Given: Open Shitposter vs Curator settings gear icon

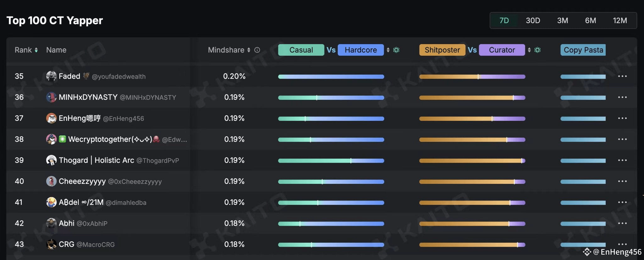Looking at the screenshot, I should (537, 50).
